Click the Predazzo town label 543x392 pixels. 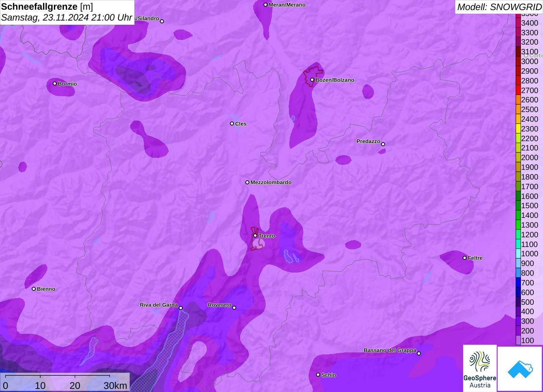368,141
